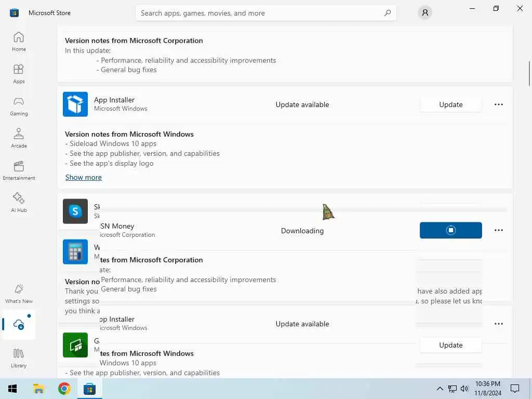Screen dimensions: 532x399
Task: Open the Gaming section
Action: point(19,106)
